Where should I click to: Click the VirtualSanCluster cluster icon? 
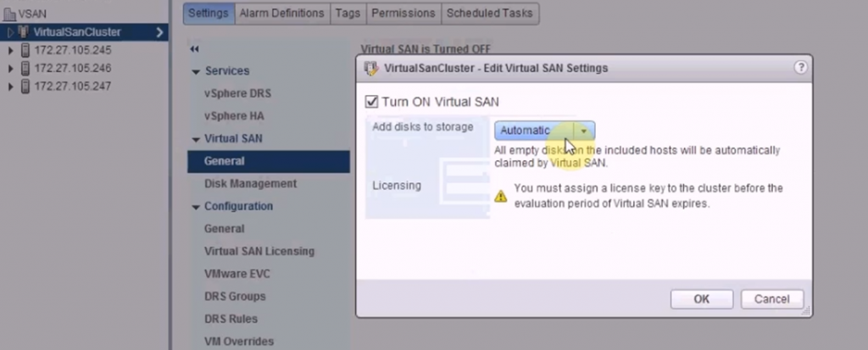[x=25, y=32]
